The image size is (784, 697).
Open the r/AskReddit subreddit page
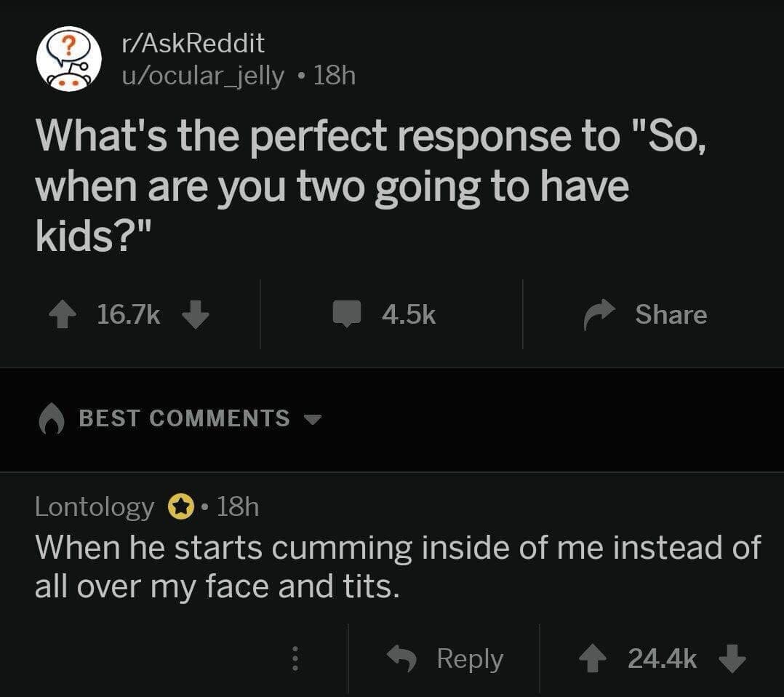click(187, 42)
